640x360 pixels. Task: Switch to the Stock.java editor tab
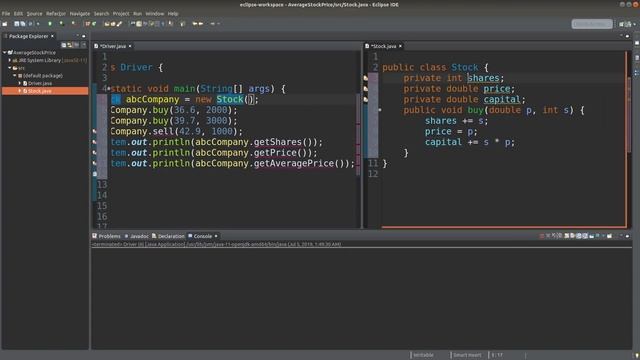(x=383, y=46)
